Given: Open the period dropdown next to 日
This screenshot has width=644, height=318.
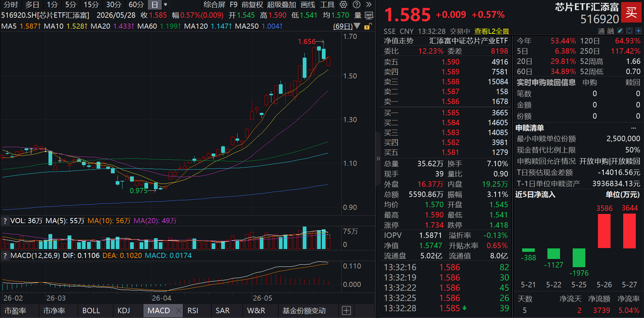Looking at the screenshot, I should (166, 4).
